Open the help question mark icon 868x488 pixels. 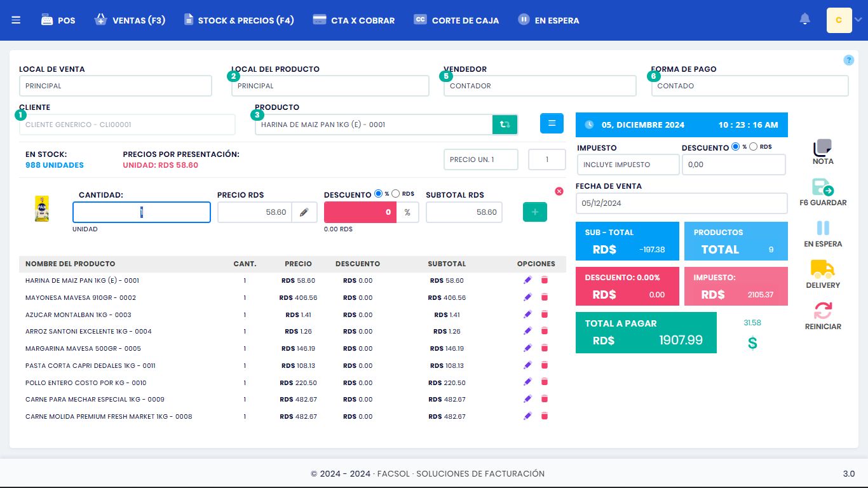tap(849, 60)
